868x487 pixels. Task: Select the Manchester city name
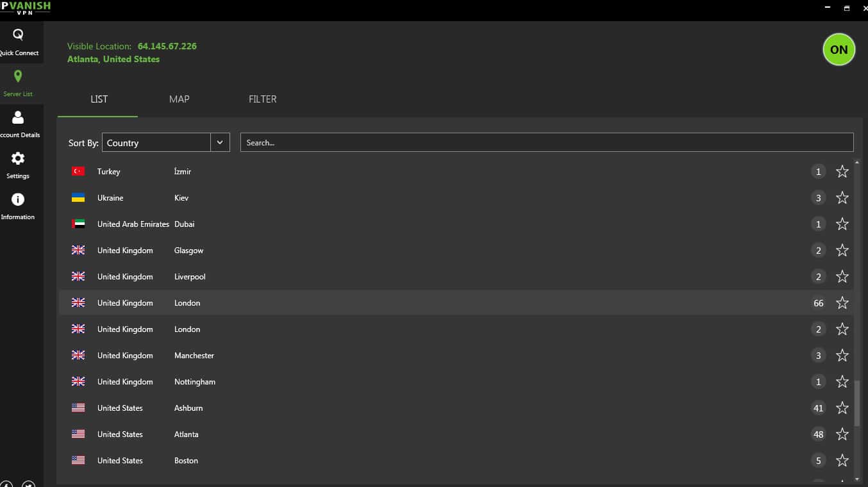(x=194, y=355)
